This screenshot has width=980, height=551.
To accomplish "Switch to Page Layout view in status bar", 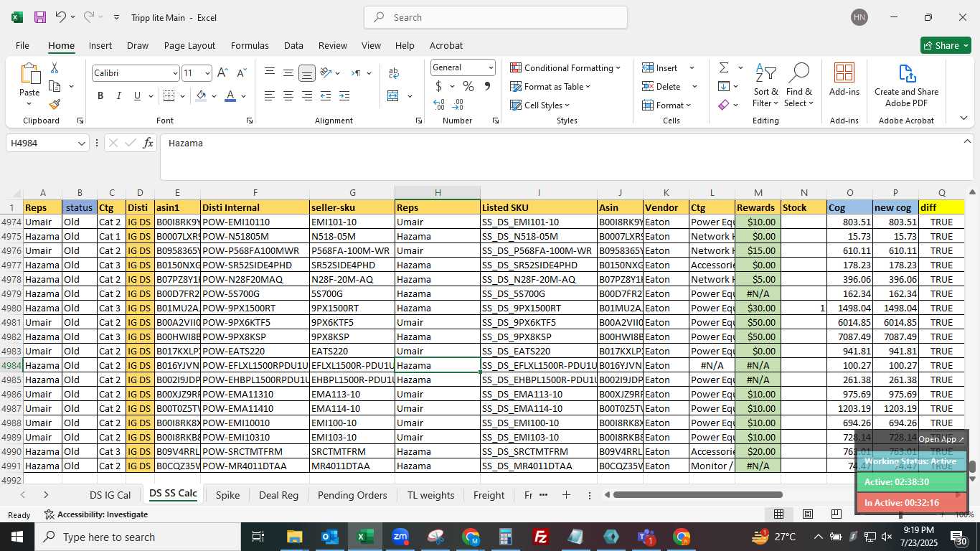I will tap(807, 514).
